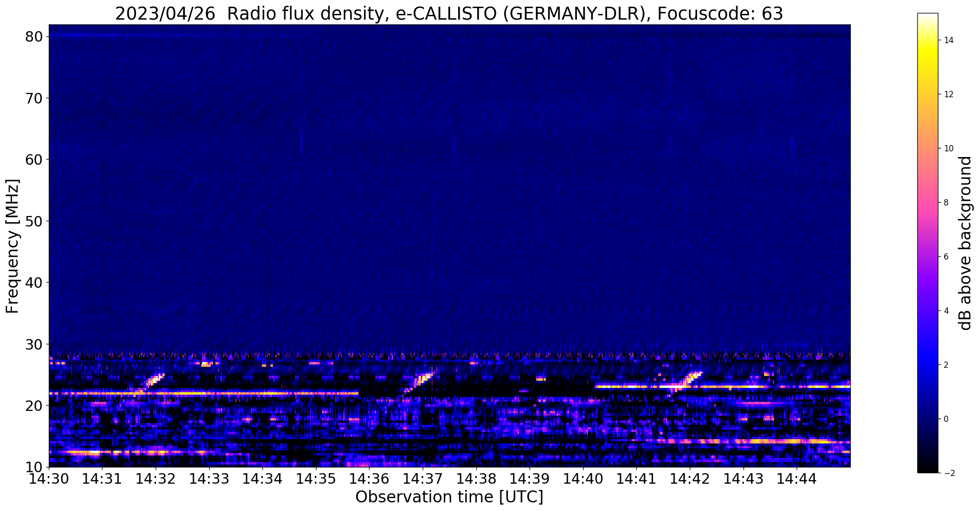Click the white top of the colorbar
980x511 pixels.
click(x=927, y=17)
